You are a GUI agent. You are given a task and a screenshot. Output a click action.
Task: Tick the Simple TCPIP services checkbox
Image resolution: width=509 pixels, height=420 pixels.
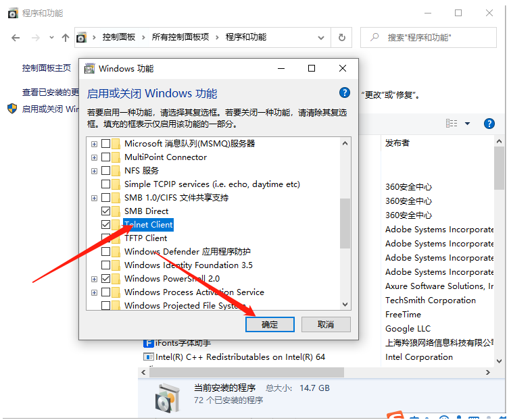(x=106, y=184)
